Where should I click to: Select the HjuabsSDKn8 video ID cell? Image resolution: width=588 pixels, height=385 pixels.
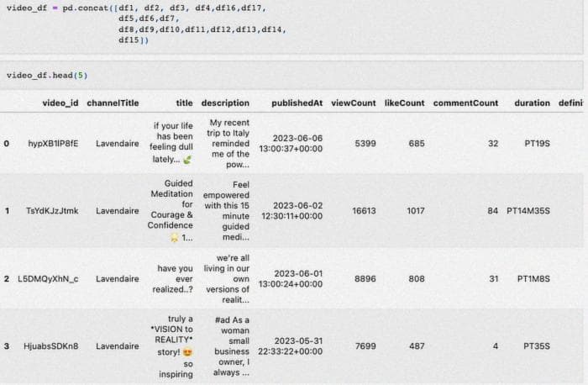pyautogui.click(x=51, y=345)
